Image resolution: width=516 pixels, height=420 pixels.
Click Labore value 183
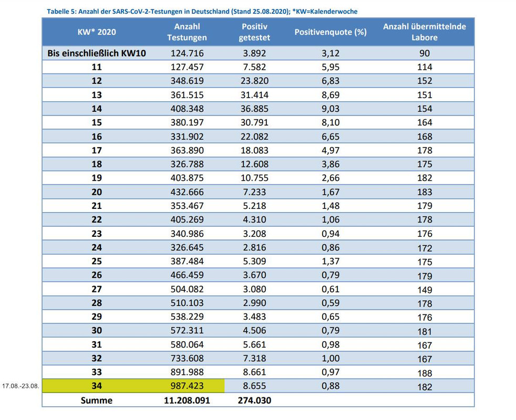pyautogui.click(x=425, y=192)
